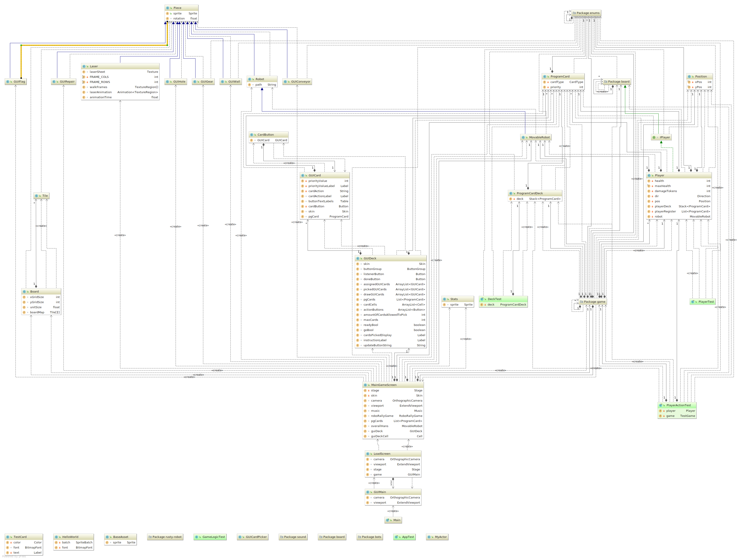
Task: Select the MainGameScreen class icon
Action: pos(366,385)
